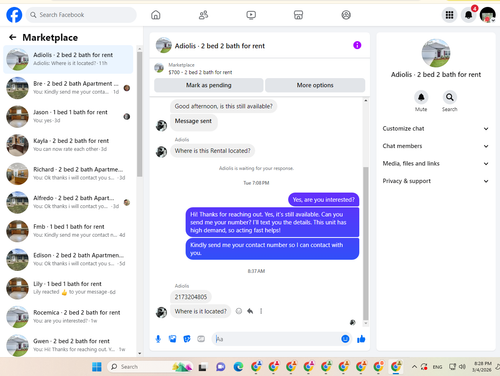Screen dimensions: 500x376
Task: Go back from Marketplace with arrow
Action: click(x=13, y=37)
